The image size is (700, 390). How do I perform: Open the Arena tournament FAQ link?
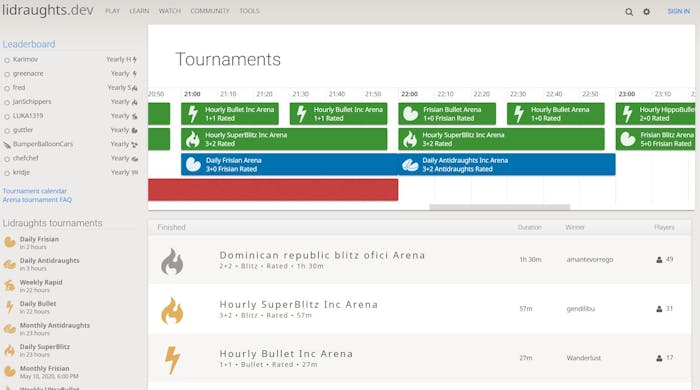37,200
